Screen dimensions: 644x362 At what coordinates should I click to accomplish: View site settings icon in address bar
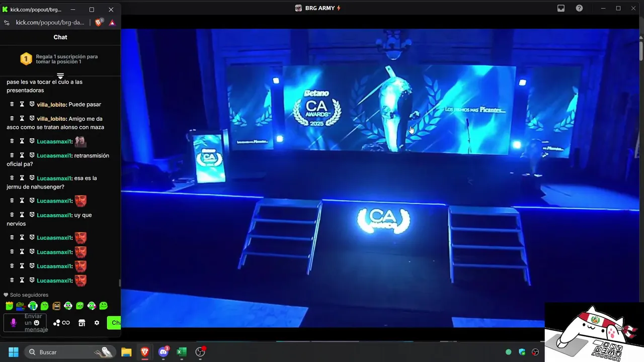(x=7, y=23)
